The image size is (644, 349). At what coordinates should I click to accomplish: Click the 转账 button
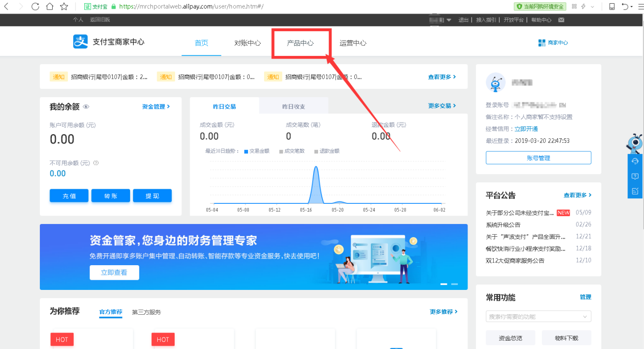click(x=111, y=196)
